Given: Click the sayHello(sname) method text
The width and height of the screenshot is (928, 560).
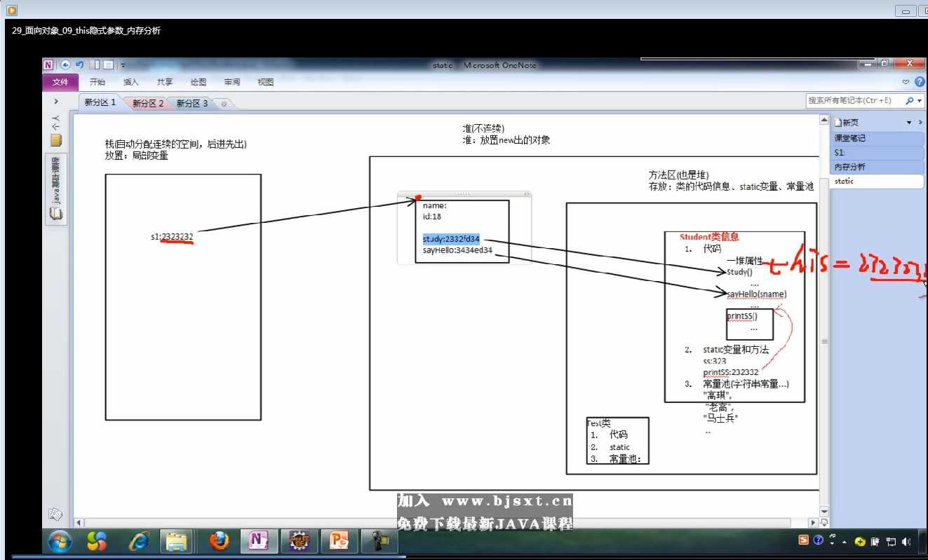Looking at the screenshot, I should [757, 294].
